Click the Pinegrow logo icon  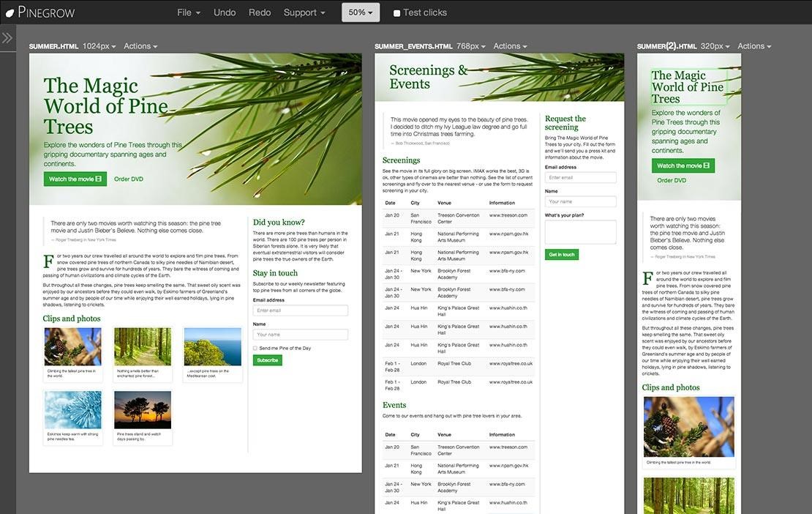[9, 12]
